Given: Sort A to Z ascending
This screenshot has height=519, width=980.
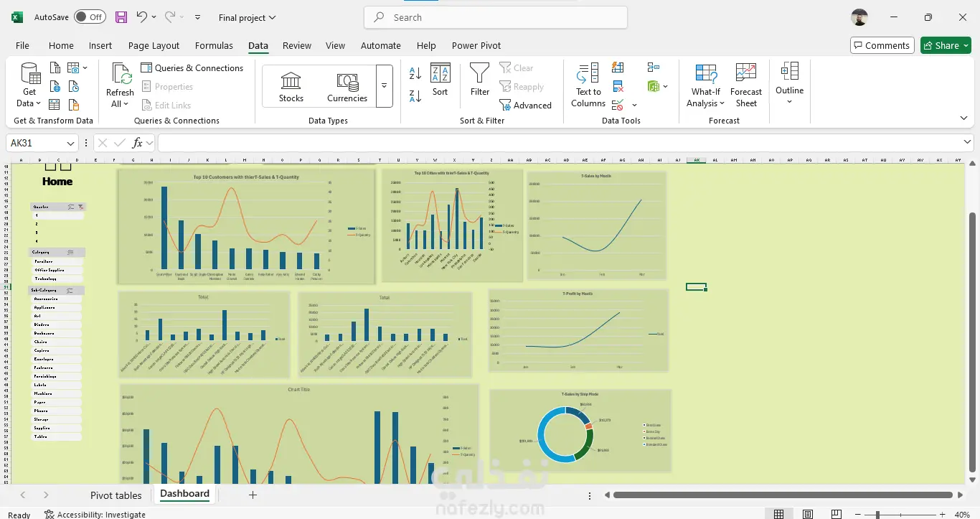Looking at the screenshot, I should [415, 73].
